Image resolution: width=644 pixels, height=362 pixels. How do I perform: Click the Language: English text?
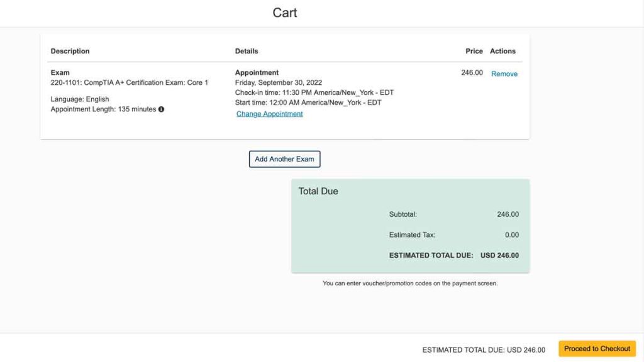(x=80, y=99)
